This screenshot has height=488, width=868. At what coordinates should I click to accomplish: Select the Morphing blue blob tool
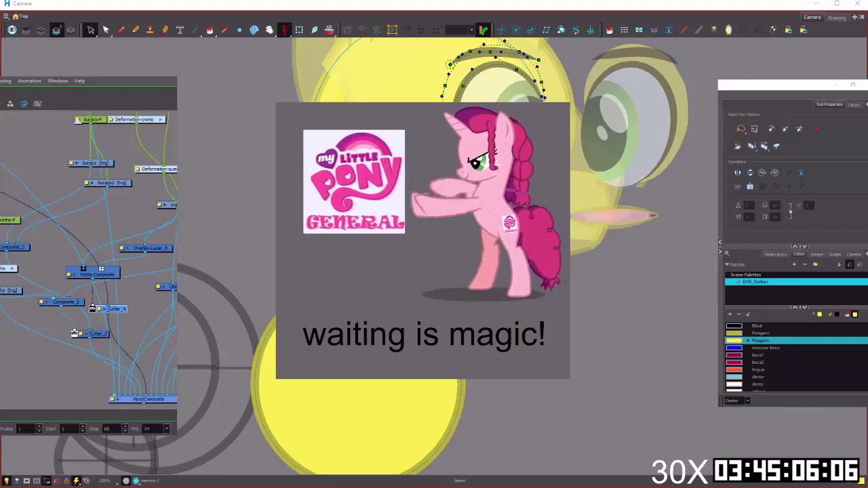(254, 30)
